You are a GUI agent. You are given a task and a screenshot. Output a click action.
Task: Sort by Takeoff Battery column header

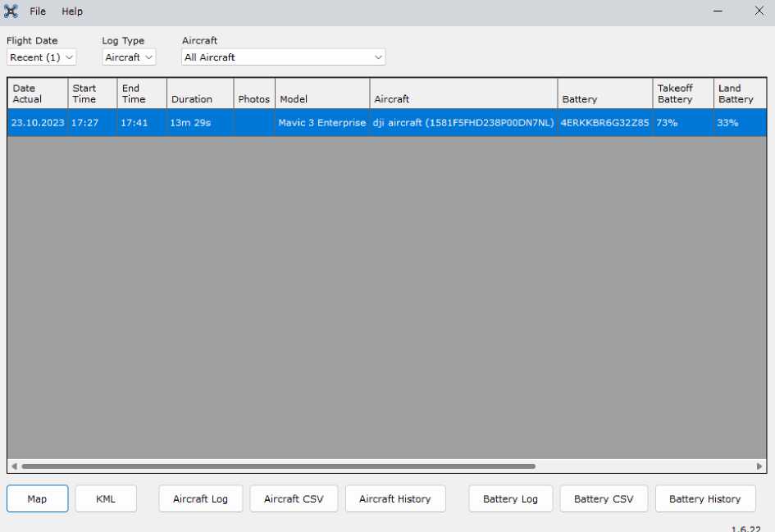(x=683, y=94)
